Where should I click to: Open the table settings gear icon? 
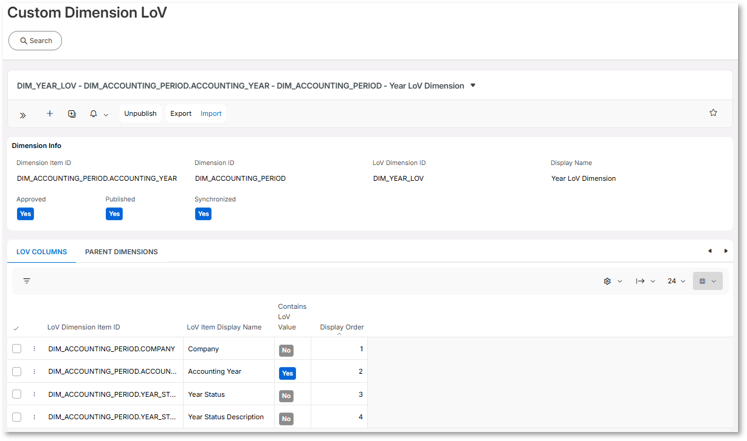tap(607, 281)
